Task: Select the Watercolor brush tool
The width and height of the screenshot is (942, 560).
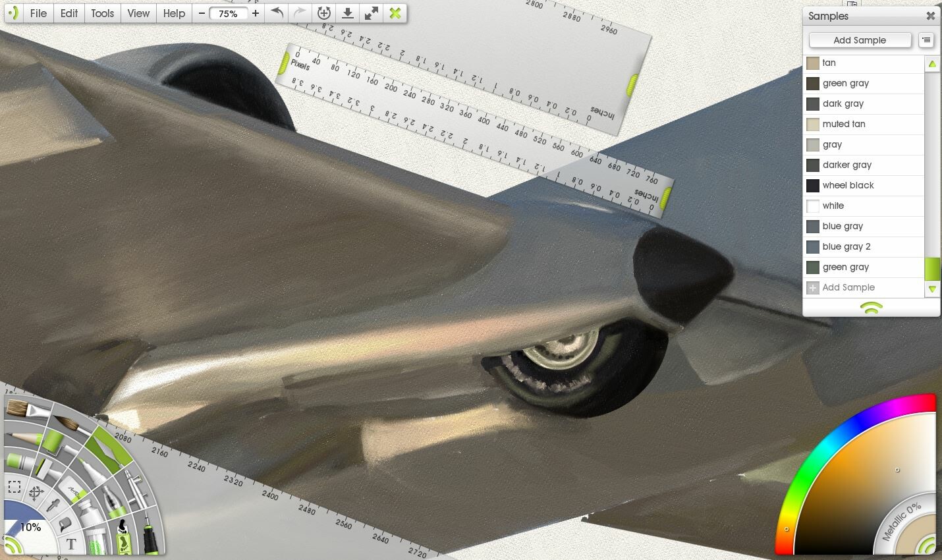Action: [72, 425]
